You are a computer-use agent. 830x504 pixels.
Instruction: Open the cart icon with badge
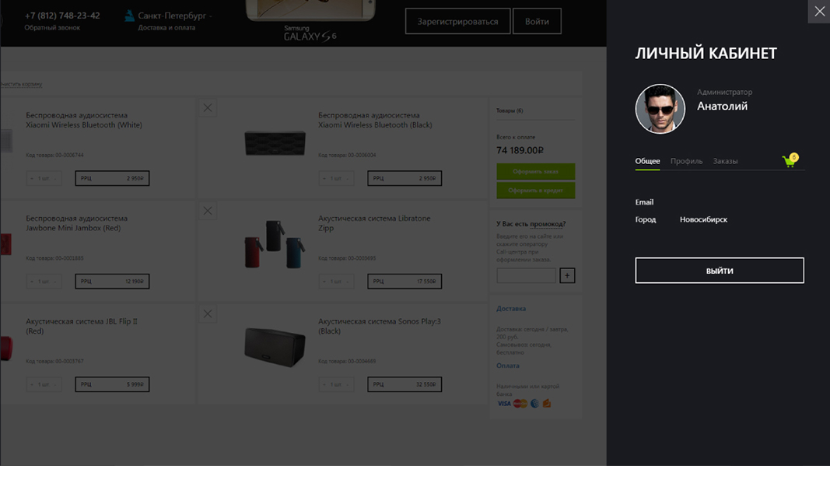pyautogui.click(x=790, y=160)
